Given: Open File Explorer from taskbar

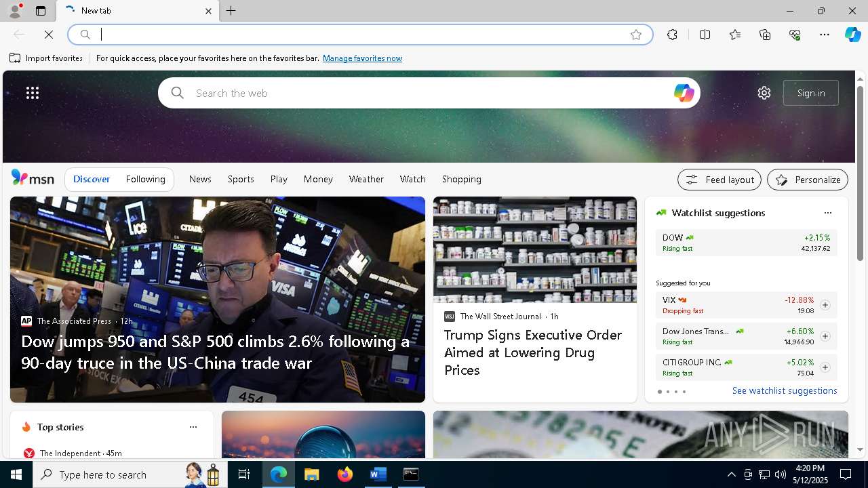Looking at the screenshot, I should (311, 474).
